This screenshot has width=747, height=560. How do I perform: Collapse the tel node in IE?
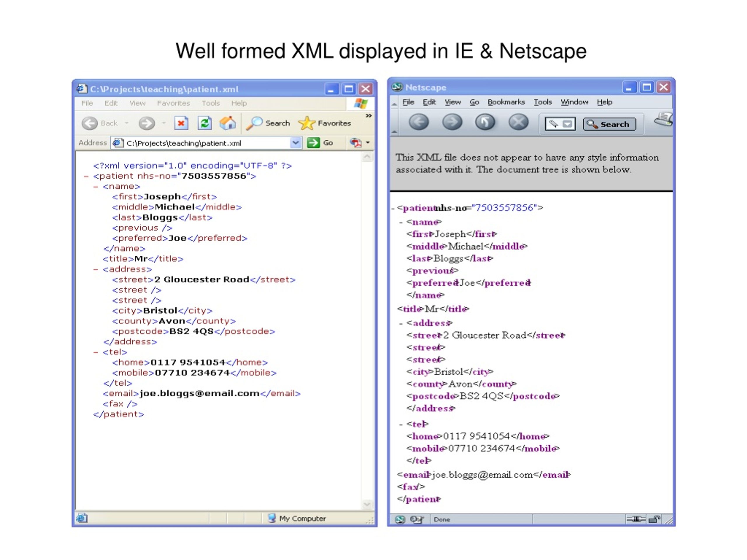[x=96, y=352]
